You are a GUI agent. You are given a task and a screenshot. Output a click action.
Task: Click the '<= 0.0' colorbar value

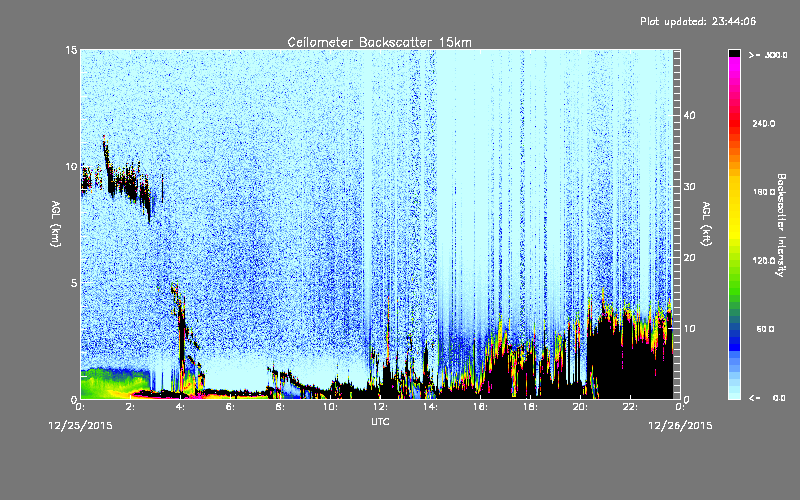(767, 397)
